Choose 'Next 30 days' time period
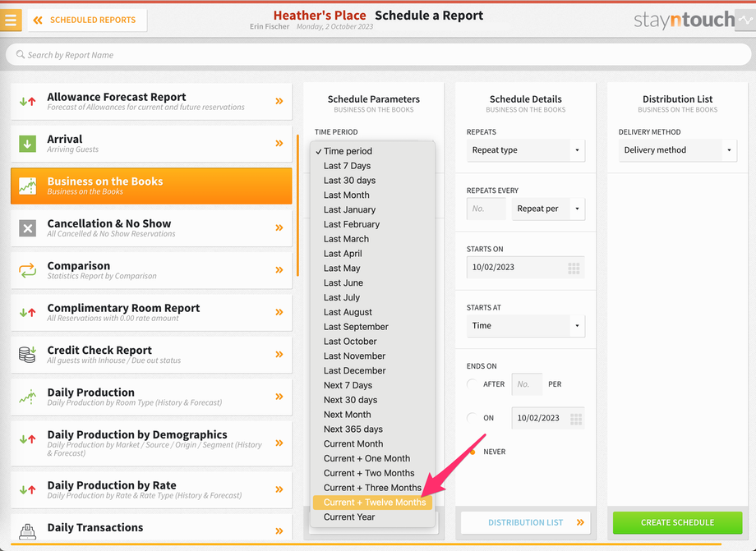Screen dimensions: 756x551 pos(373,400)
